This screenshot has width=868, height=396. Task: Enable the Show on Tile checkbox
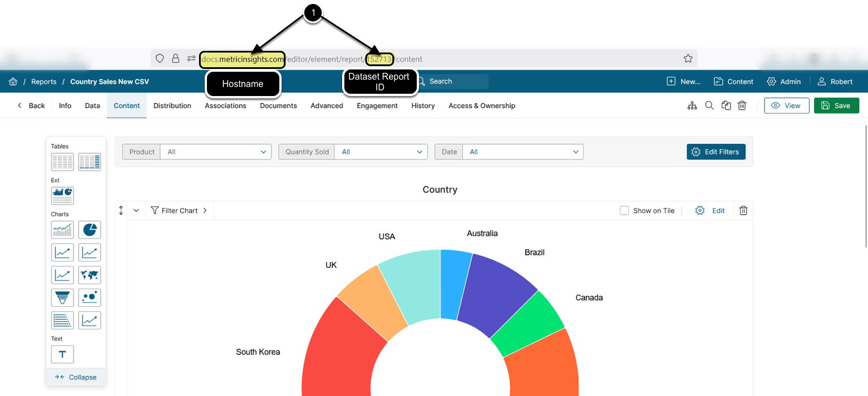pyautogui.click(x=624, y=211)
